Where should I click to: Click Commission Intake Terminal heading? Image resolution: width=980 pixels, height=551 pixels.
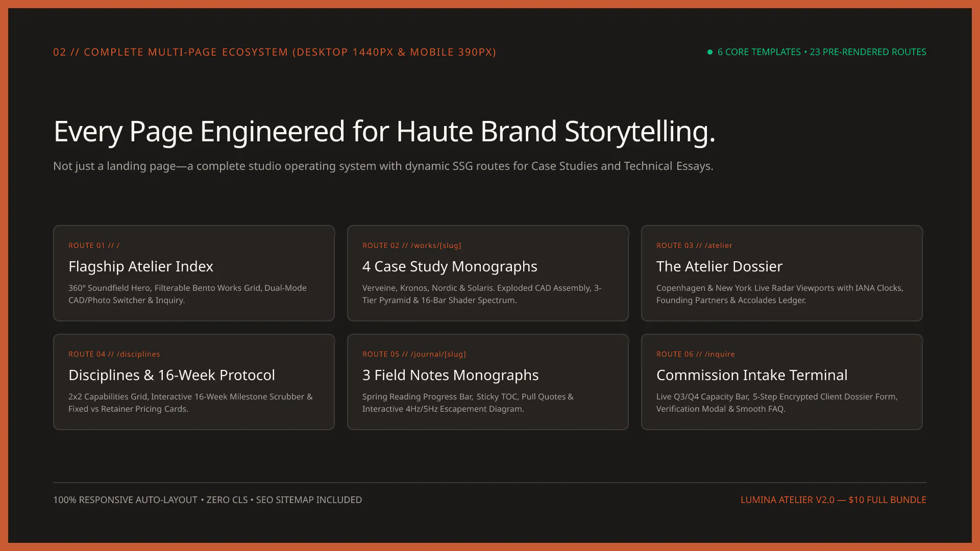click(752, 375)
